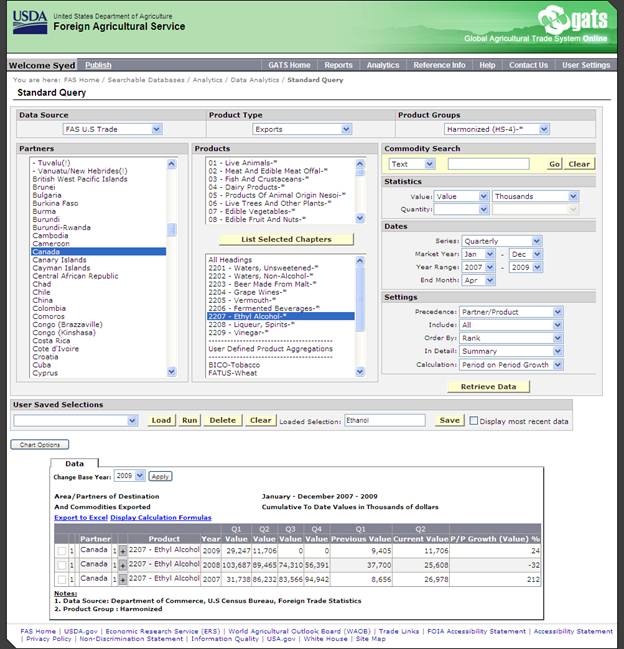Click the Go button in Commodity Search
Viewport: 624px width, 649px height.
point(554,164)
